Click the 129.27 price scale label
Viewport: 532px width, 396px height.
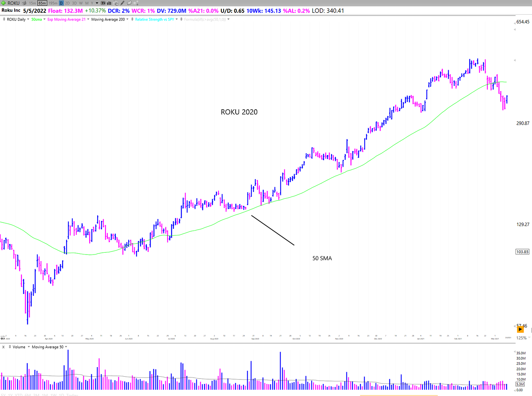coord(523,224)
